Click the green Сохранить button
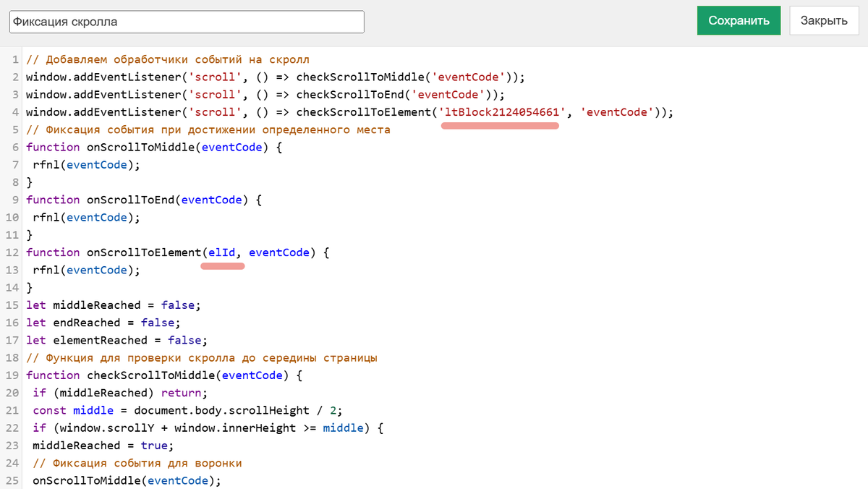 (x=739, y=20)
